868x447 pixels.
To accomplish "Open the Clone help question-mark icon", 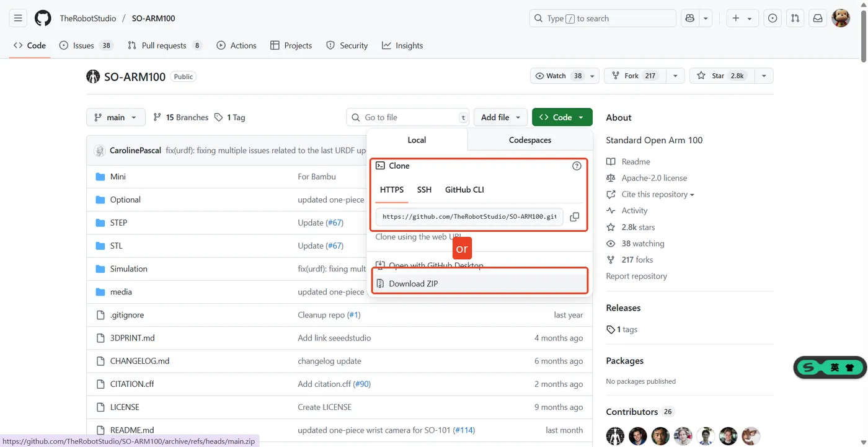I will point(577,166).
